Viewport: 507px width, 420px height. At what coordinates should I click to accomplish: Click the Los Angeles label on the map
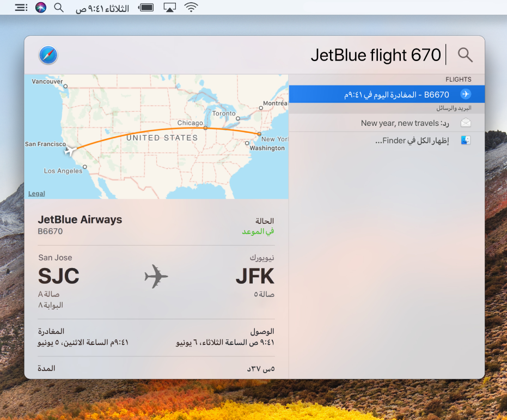63,171
